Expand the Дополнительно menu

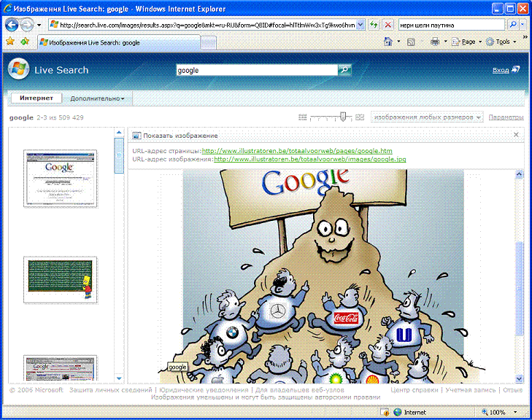pos(97,98)
